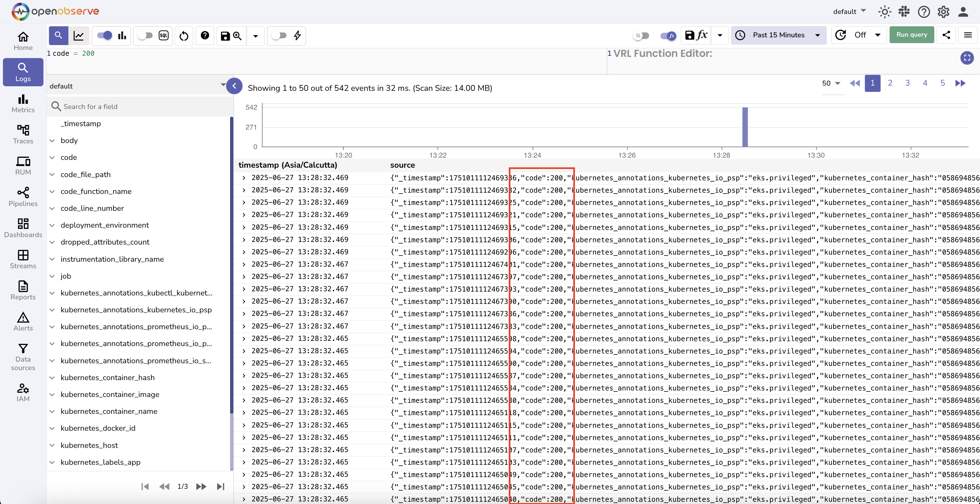This screenshot has width=980, height=504.
Task: Open the Slack community icon
Action: (x=904, y=12)
